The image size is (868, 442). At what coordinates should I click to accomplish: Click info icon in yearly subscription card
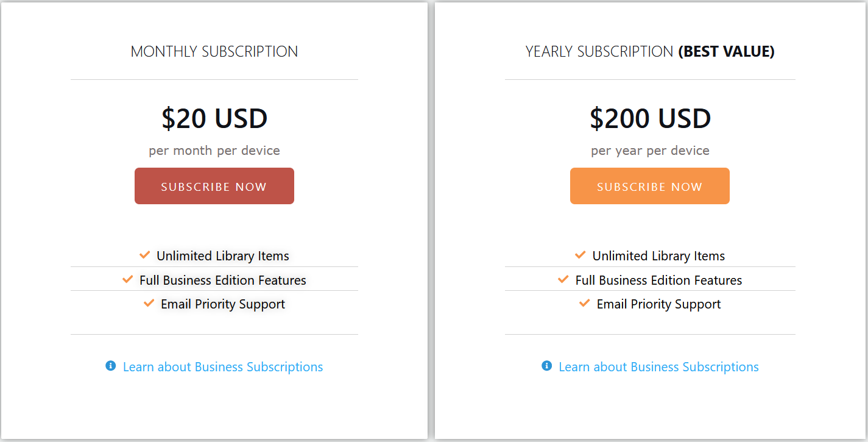point(547,366)
